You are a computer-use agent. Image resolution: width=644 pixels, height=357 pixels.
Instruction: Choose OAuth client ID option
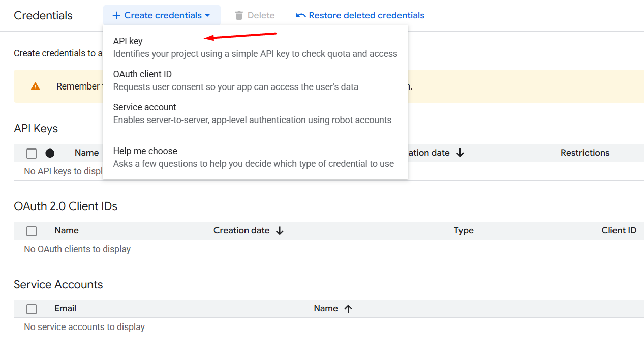coord(142,74)
